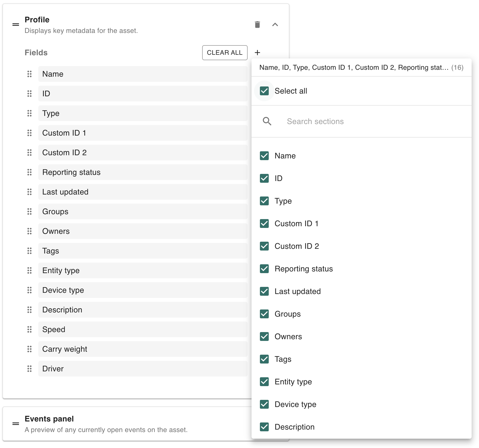Uncheck the Custom ID 2 checkbox

point(264,246)
